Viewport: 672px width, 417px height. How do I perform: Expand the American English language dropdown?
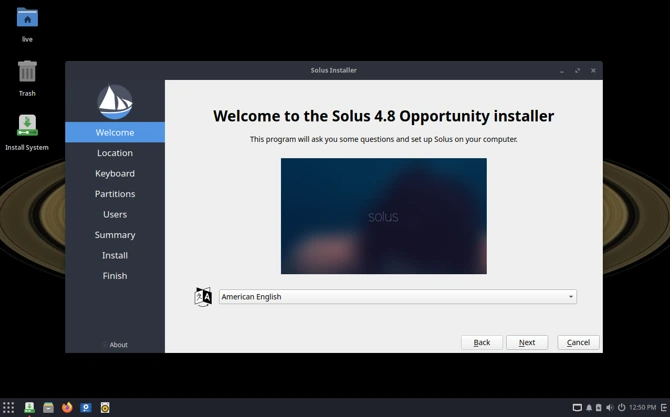click(x=398, y=297)
